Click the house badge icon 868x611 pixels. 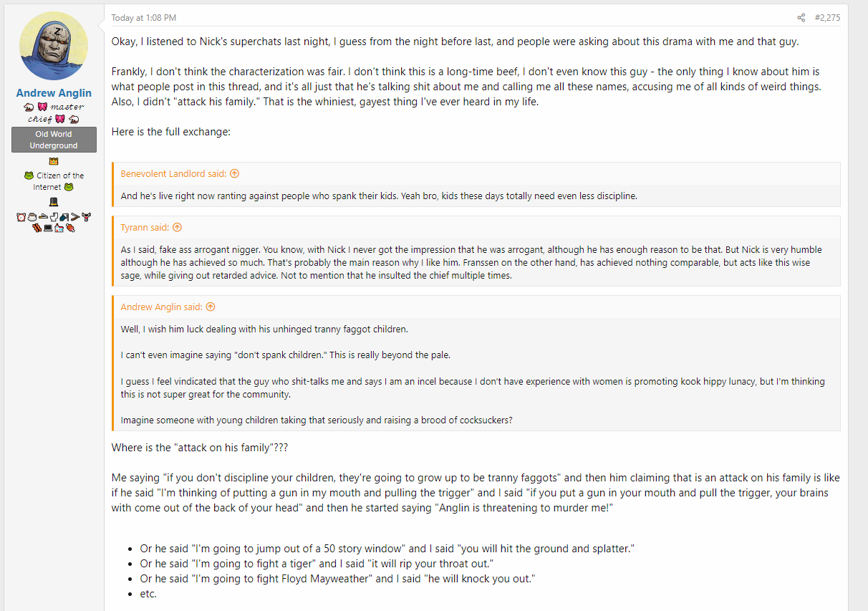point(59,228)
